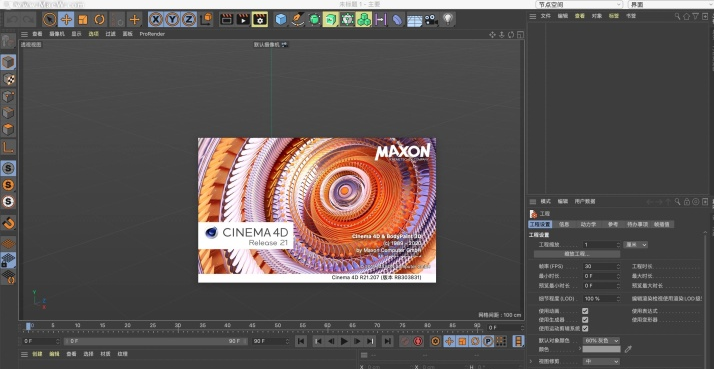The height and width of the screenshot is (369, 714).
Task: Toggle X axis lock
Action: pos(156,20)
